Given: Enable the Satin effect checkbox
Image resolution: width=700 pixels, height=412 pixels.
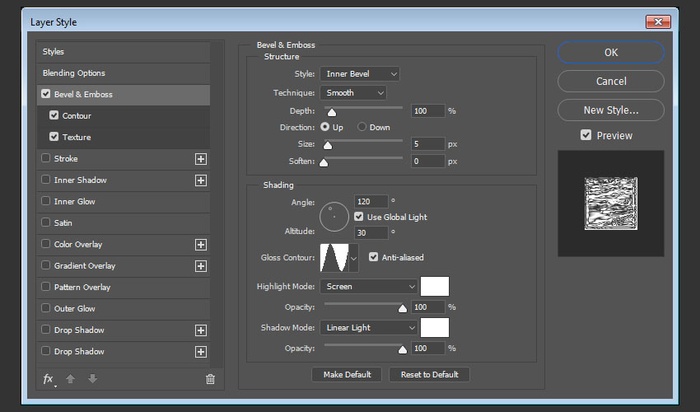Looking at the screenshot, I should (45, 223).
